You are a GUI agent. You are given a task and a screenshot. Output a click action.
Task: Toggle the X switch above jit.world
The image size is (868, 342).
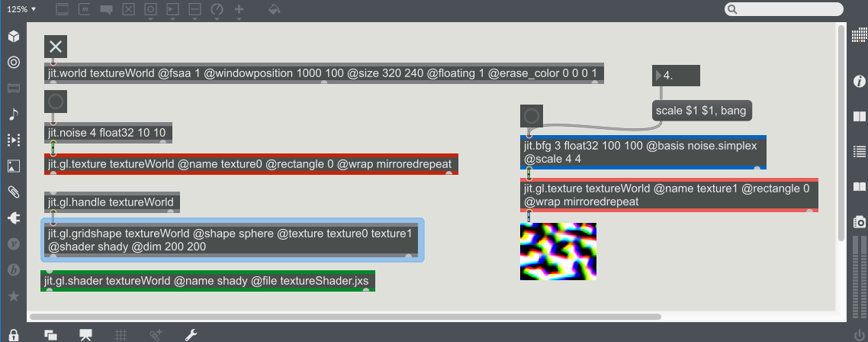[x=56, y=47]
